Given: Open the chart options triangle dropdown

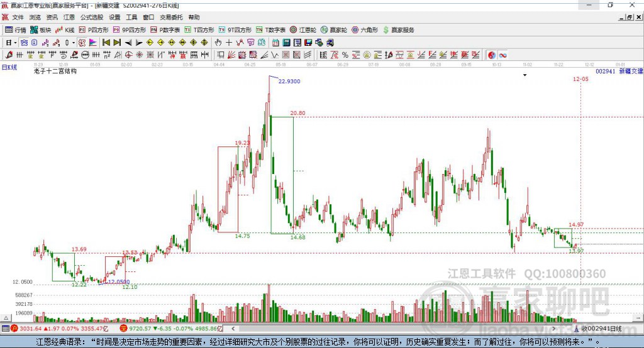Looking at the screenshot, I should (x=525, y=75).
